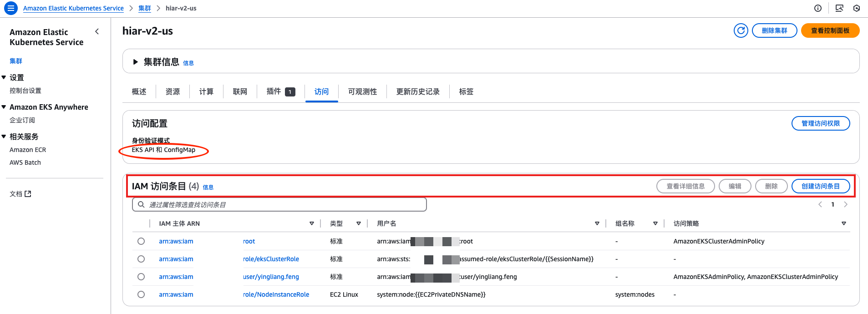Screen dimensions: 868x314
Task: Expand the 集群信息 section
Action: pos(135,62)
